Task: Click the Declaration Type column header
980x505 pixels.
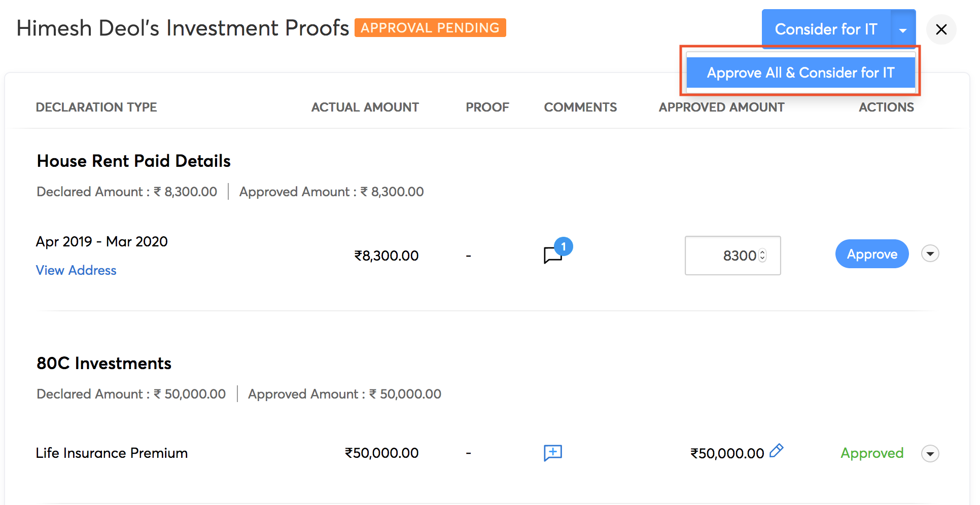Action: point(96,107)
